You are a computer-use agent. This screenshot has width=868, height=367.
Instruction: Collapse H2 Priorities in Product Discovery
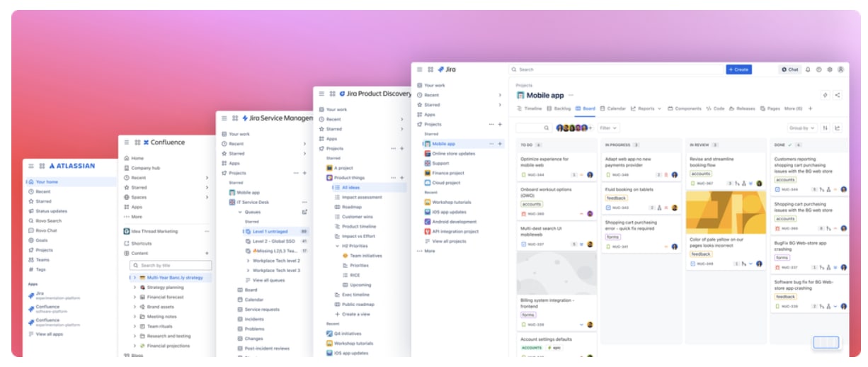click(x=338, y=246)
